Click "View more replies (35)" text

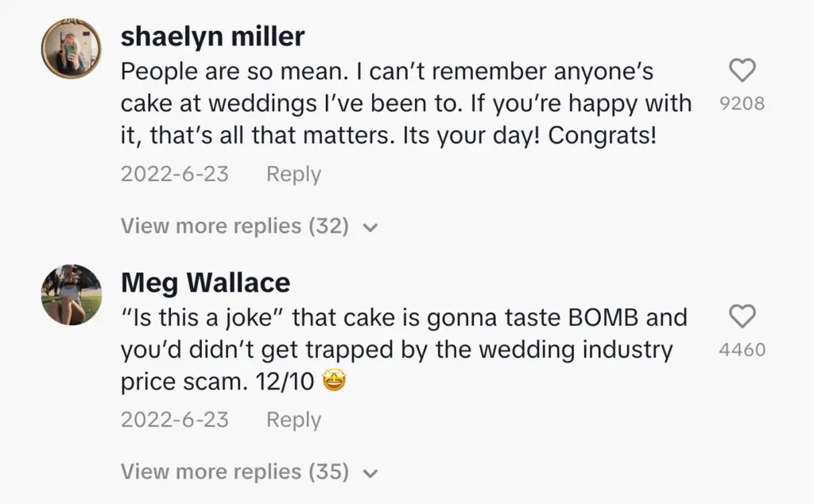point(235,472)
